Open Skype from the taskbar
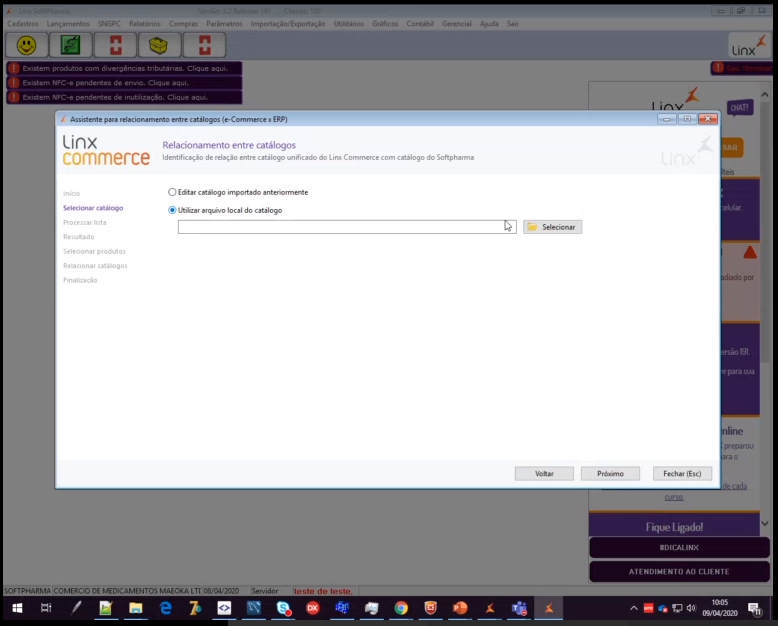The height and width of the screenshot is (626, 778). tap(283, 608)
